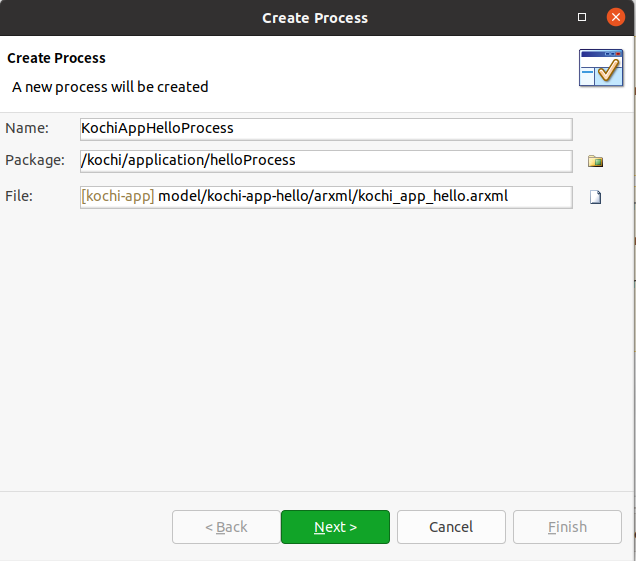This screenshot has width=636, height=561.
Task: Close the Create Process dialog
Action: pos(615,17)
